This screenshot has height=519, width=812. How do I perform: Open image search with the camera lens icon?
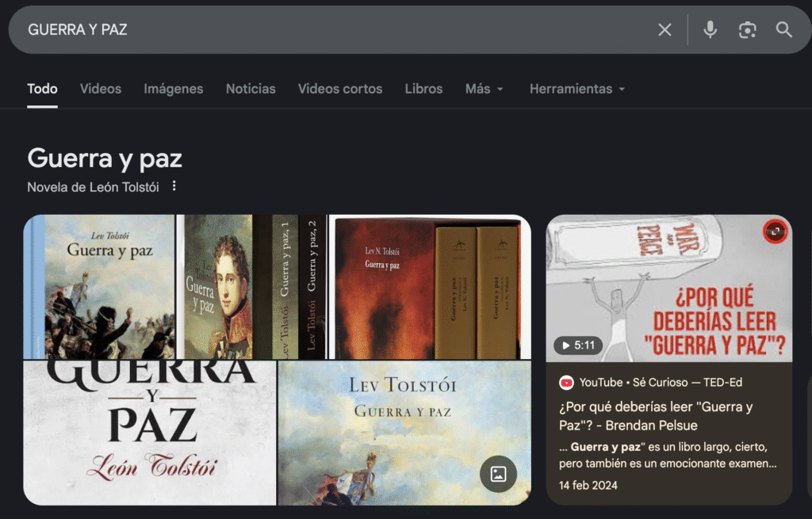pos(747,30)
